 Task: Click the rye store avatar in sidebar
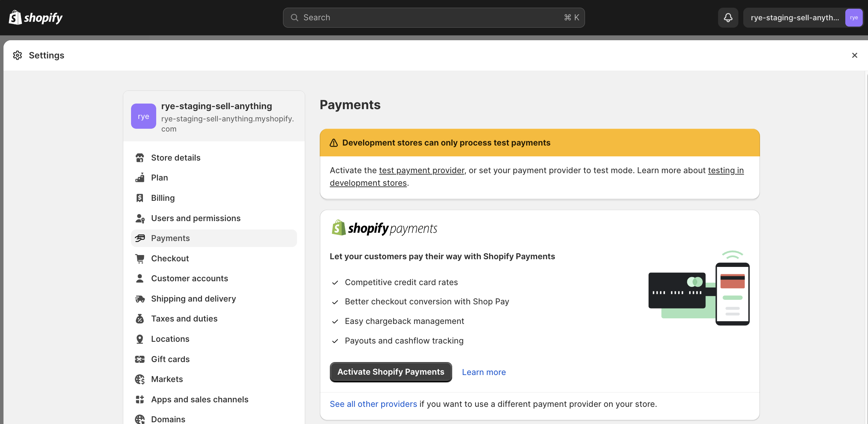click(143, 116)
